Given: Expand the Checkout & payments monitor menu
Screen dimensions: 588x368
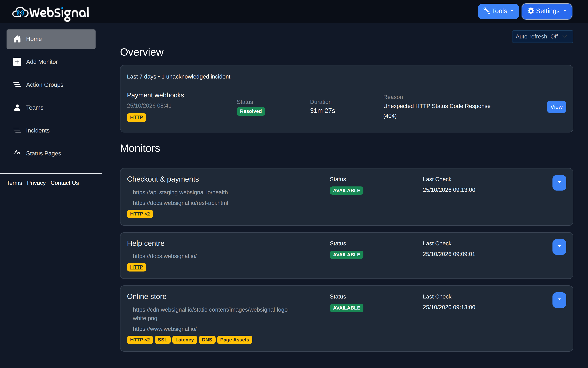Looking at the screenshot, I should point(559,183).
